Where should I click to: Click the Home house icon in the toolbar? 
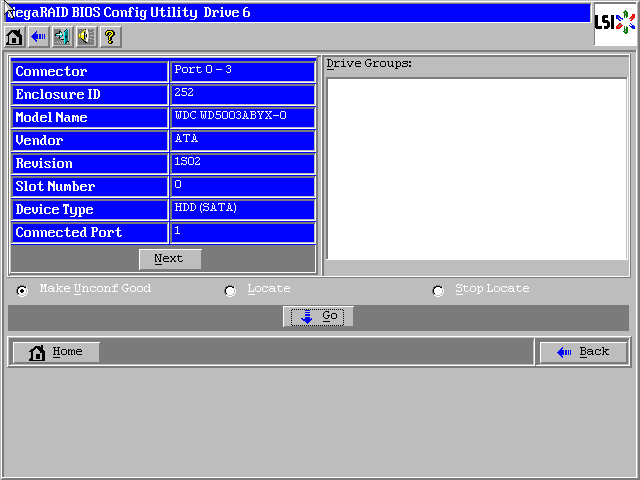pos(15,37)
